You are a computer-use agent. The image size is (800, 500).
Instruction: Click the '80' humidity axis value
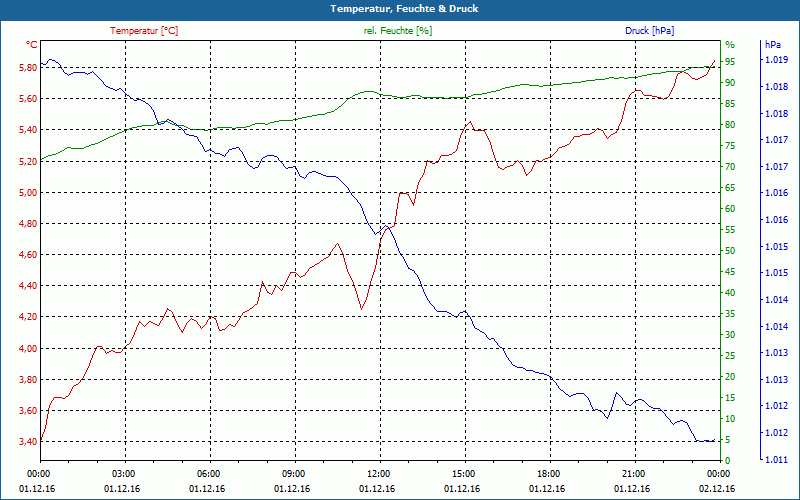[x=730, y=125]
